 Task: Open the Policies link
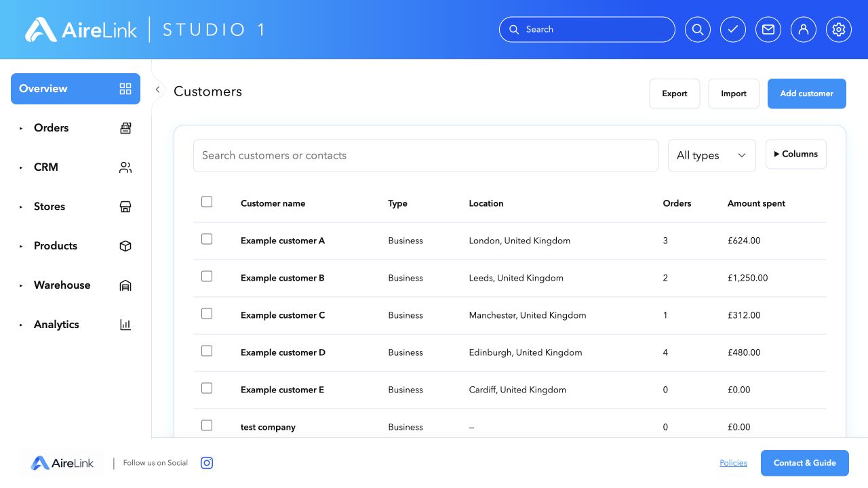coord(734,463)
